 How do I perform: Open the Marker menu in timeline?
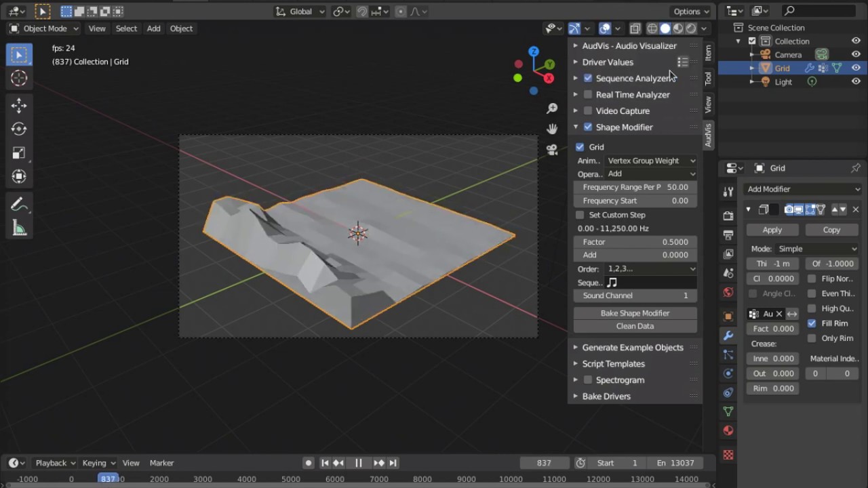[161, 463]
